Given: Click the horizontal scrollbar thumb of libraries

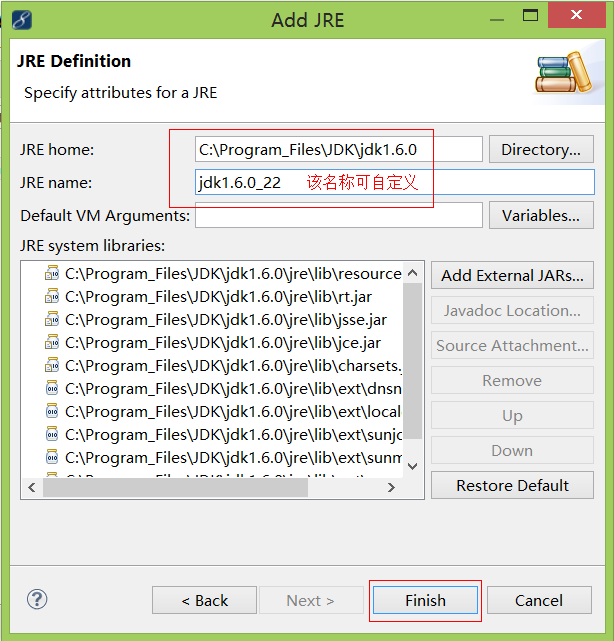Looking at the screenshot, I should [175, 487].
